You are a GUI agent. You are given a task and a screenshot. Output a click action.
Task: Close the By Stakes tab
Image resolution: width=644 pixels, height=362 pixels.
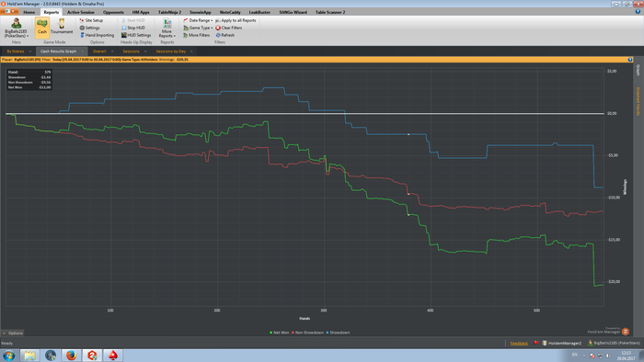pyautogui.click(x=30, y=51)
